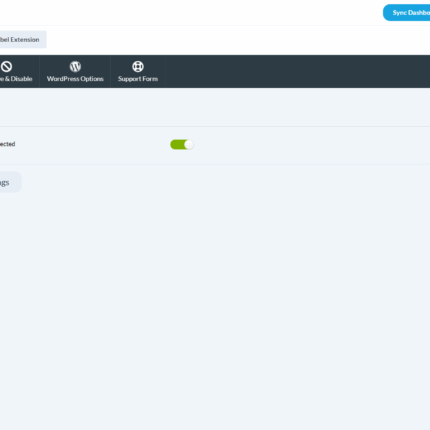Click the Sync Dashboard button
This screenshot has height=430, width=430.
tap(407, 13)
